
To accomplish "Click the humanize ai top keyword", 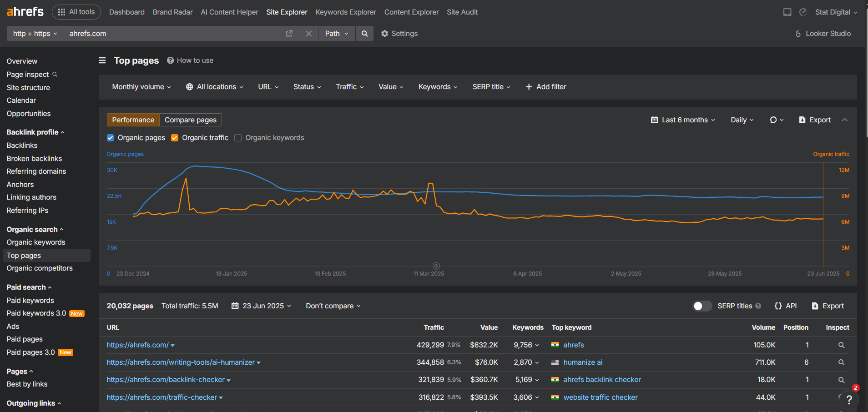I will (x=583, y=362).
